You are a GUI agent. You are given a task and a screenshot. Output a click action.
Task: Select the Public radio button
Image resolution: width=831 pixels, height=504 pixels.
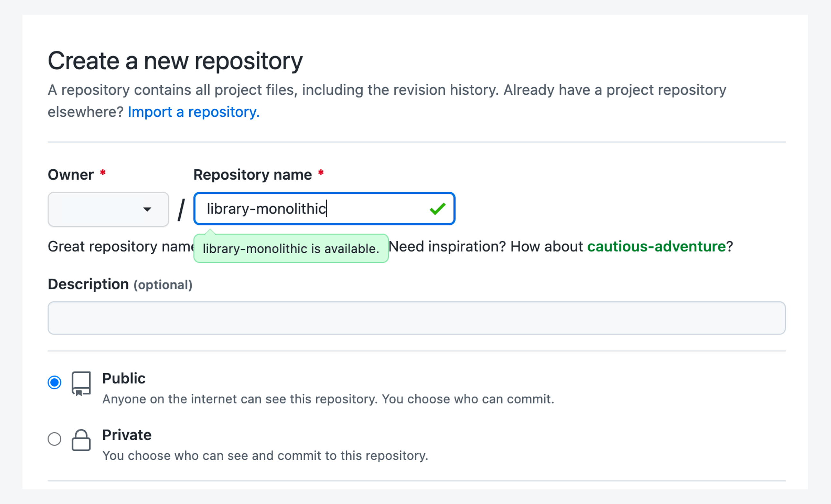point(54,382)
